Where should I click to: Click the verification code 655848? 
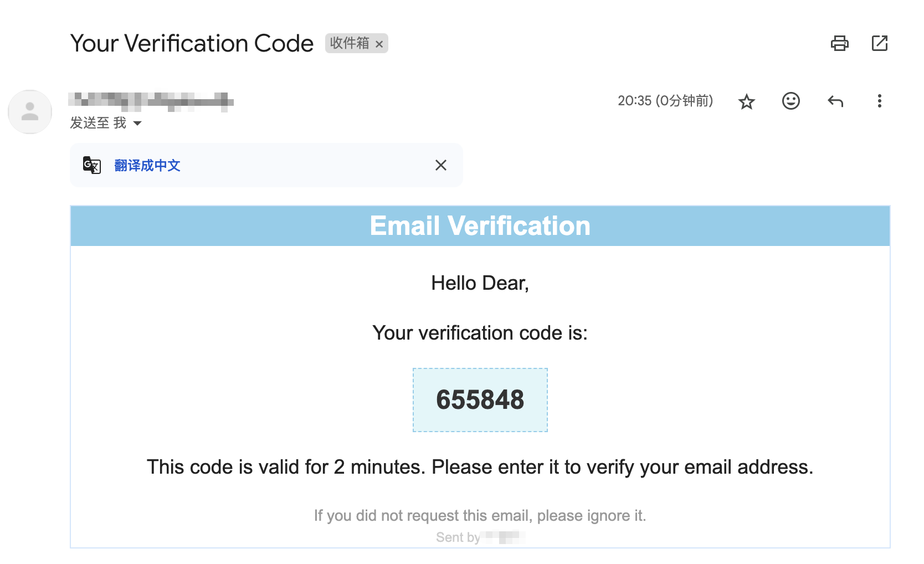480,400
